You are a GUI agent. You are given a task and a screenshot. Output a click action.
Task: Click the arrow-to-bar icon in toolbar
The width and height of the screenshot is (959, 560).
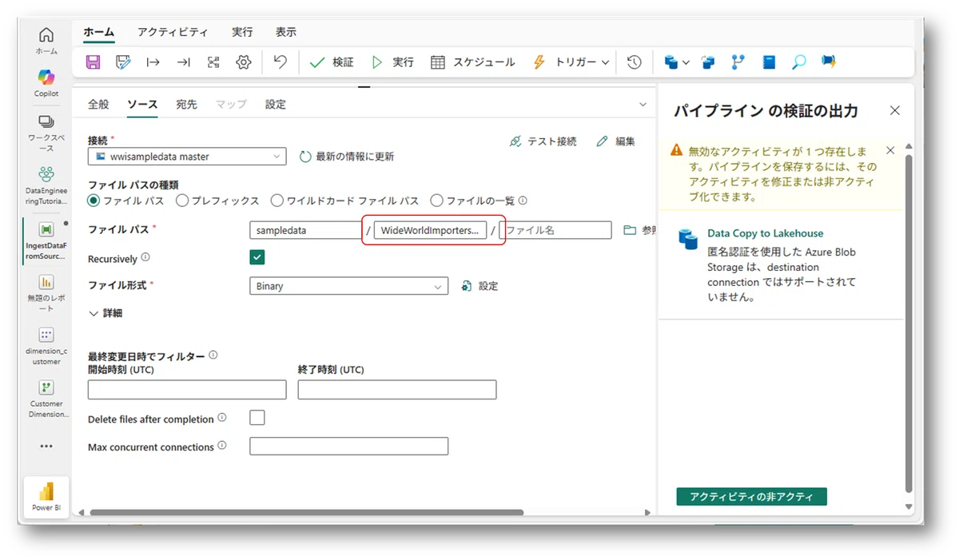click(x=183, y=62)
